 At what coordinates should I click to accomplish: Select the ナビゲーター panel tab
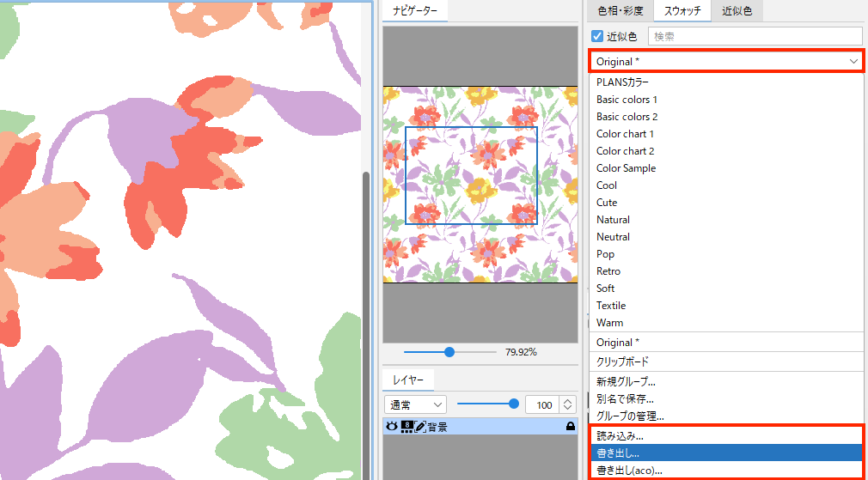click(x=414, y=10)
